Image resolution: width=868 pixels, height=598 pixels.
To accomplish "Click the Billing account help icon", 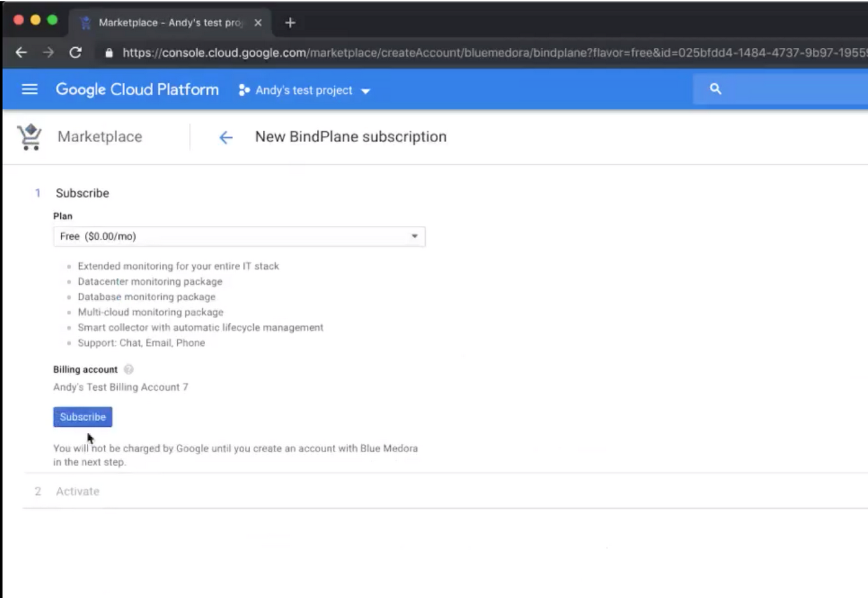I will (128, 369).
